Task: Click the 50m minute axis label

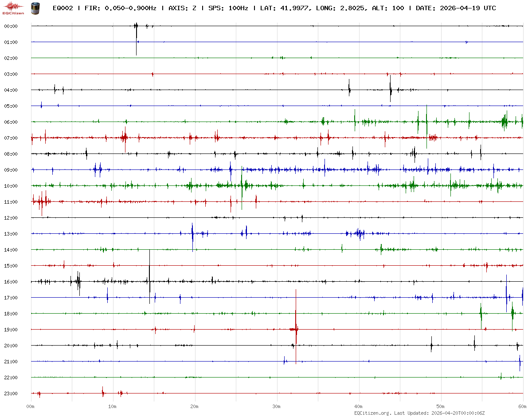Action: point(441,406)
